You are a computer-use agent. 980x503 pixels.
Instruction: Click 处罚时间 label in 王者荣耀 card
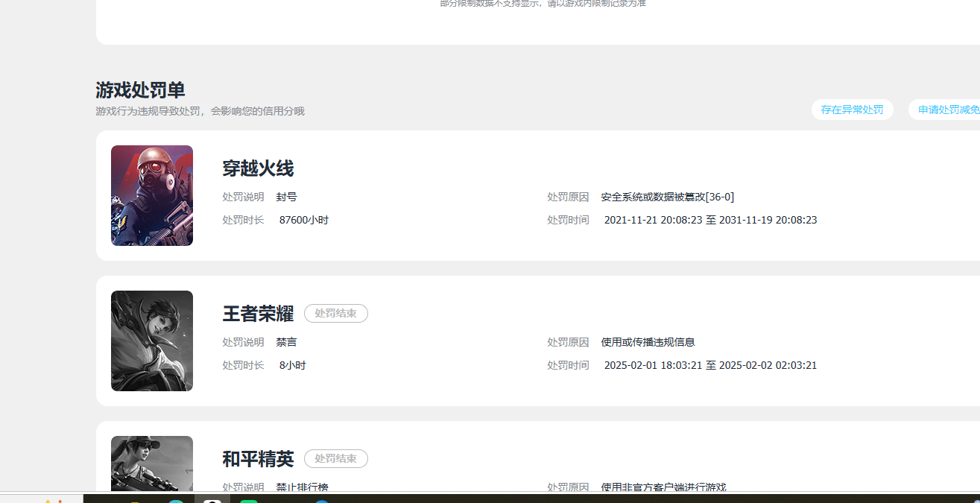tap(568, 365)
